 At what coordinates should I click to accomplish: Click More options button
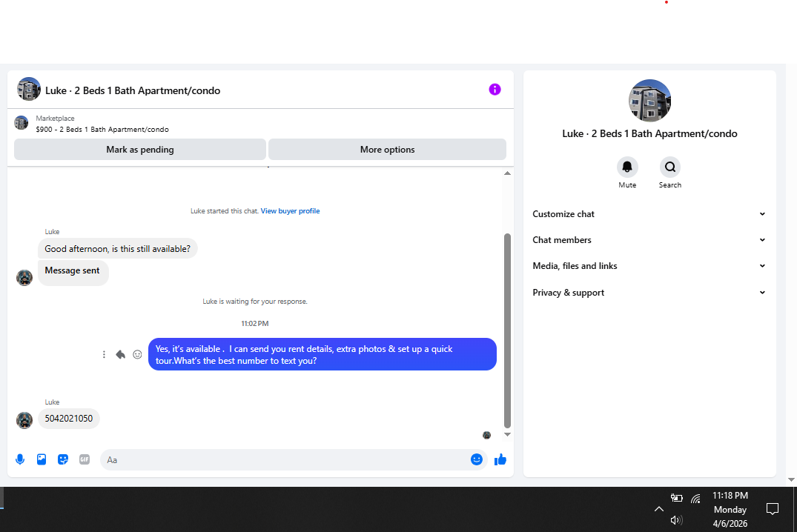click(x=387, y=150)
